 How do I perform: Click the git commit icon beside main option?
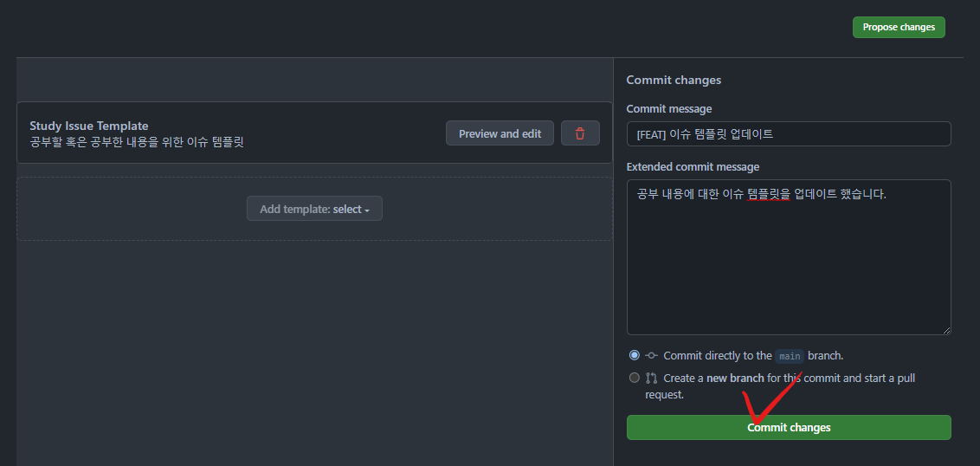[x=651, y=355]
